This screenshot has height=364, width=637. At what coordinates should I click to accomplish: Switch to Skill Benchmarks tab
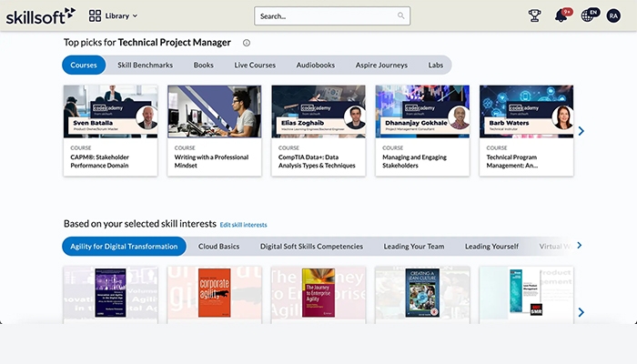(x=145, y=65)
